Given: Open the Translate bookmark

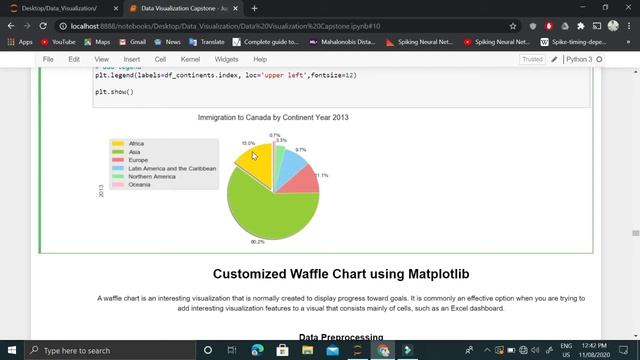Looking at the screenshot, I should (x=207, y=42).
